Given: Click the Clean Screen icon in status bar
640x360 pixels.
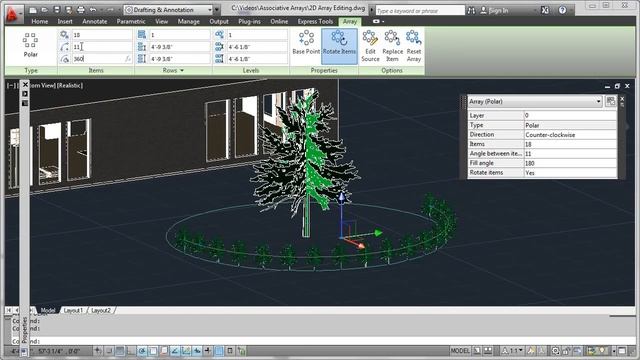Looking at the screenshot, I should pos(622,350).
